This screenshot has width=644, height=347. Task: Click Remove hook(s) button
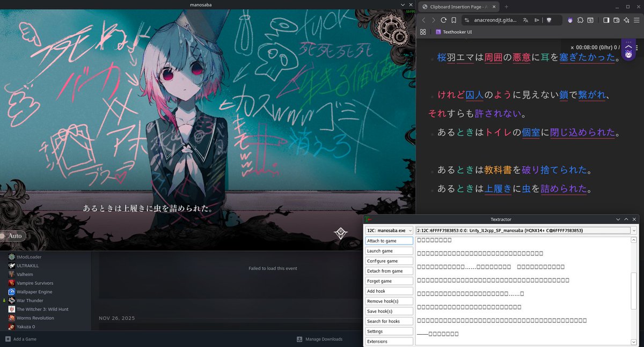389,301
